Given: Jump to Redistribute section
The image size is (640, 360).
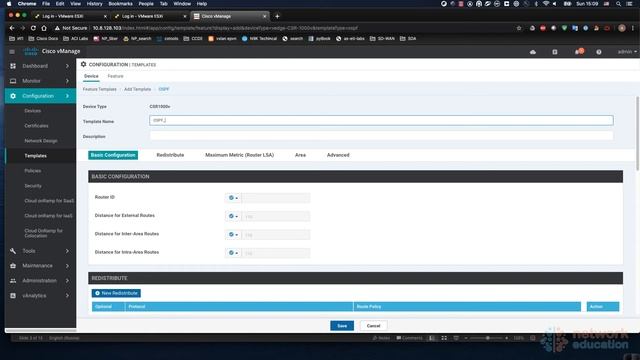Looking at the screenshot, I should click(170, 155).
